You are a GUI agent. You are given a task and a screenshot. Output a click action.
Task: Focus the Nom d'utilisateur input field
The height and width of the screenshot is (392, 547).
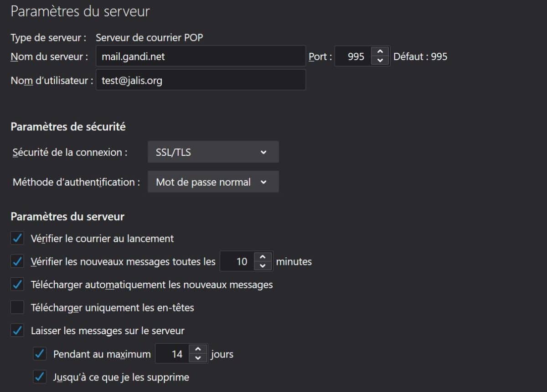201,81
